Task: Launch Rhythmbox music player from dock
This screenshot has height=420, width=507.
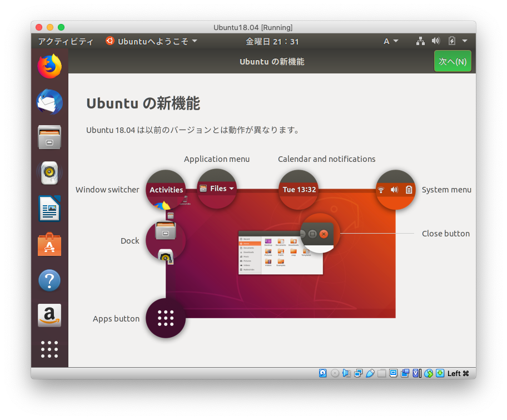Action: click(x=49, y=173)
